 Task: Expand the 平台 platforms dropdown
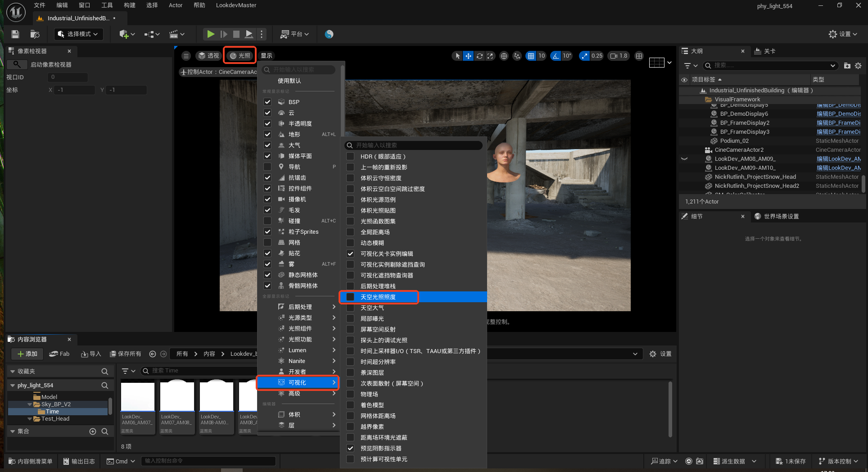pos(295,34)
